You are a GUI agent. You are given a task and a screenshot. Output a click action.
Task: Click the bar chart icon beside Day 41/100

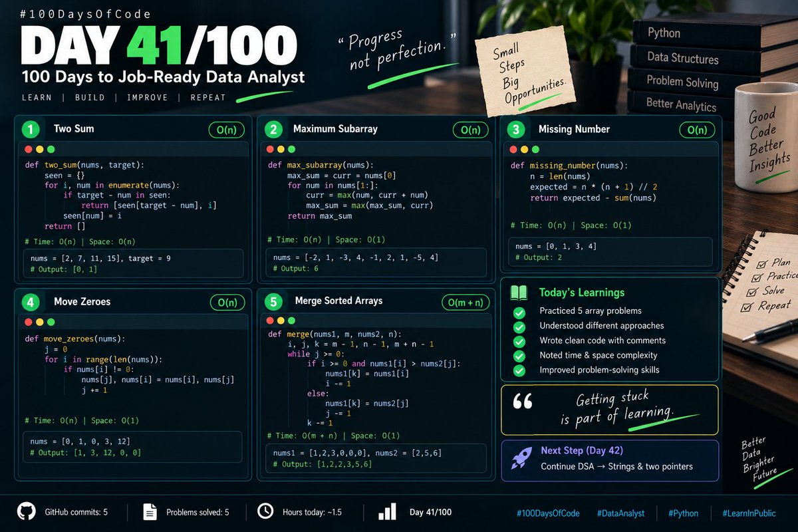387,511
